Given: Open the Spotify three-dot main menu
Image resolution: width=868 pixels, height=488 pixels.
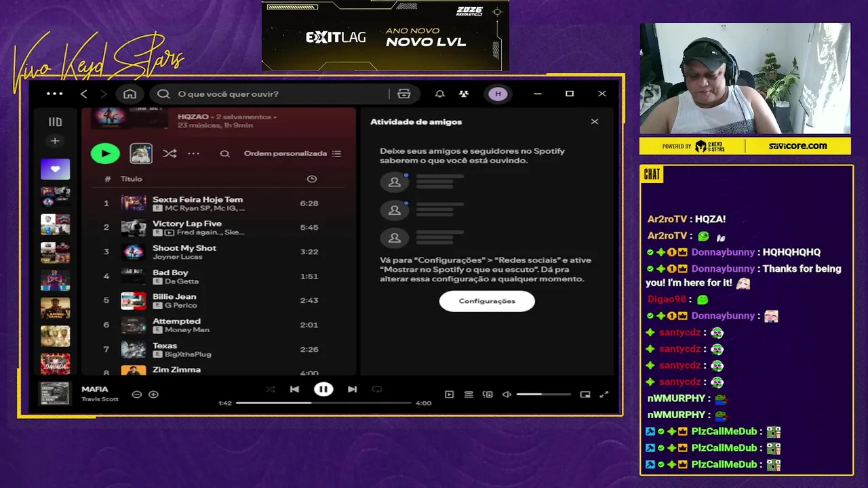Looking at the screenshot, I should [54, 94].
